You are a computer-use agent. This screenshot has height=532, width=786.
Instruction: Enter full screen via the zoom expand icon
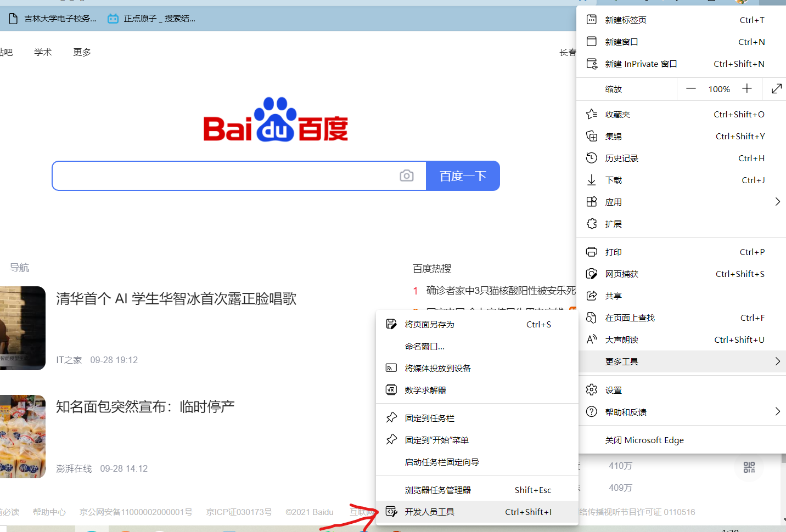coord(776,89)
